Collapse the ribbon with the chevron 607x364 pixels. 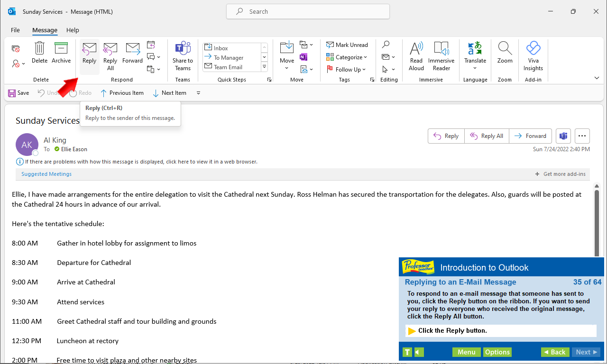597,78
